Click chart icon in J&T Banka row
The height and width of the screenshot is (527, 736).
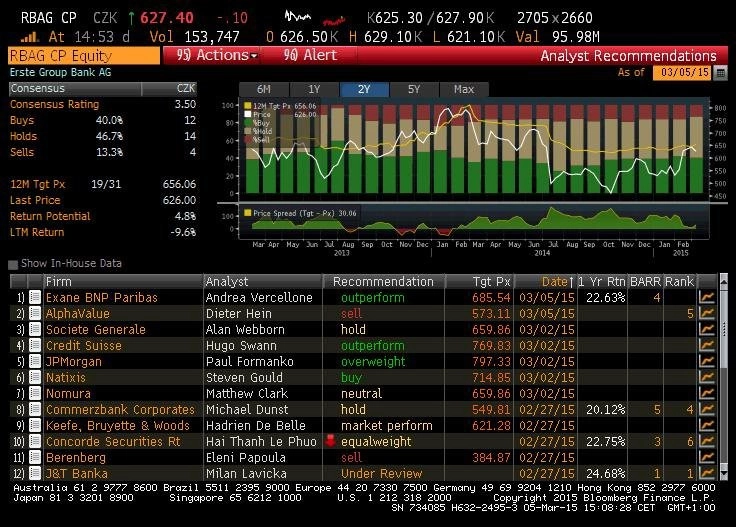pos(707,473)
